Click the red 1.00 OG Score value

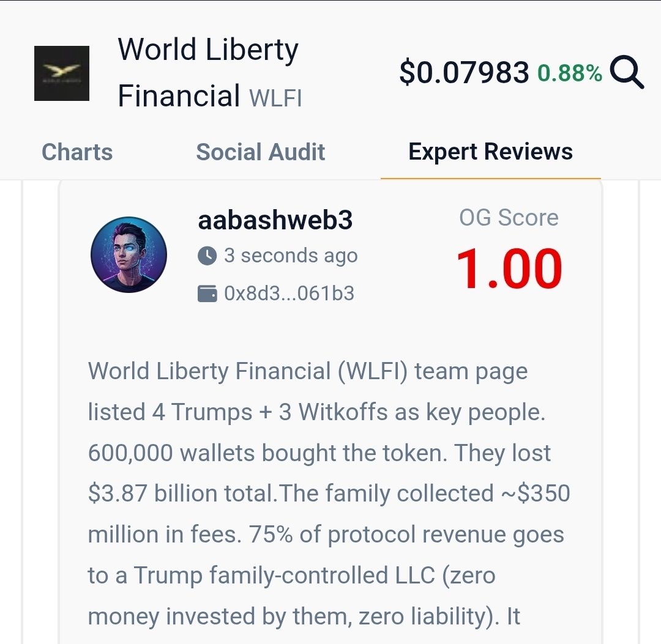pyautogui.click(x=509, y=270)
